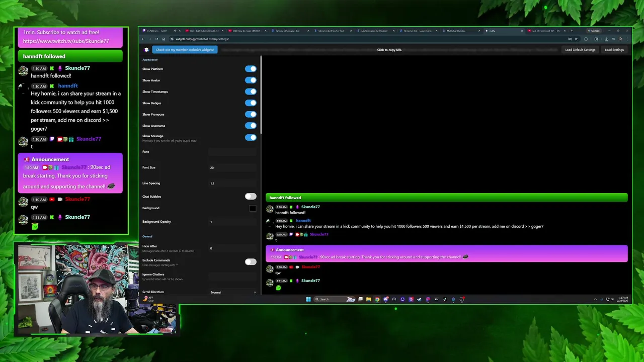Image resolution: width=644 pixels, height=362 pixels.
Task: Click the Background color swatch
Action: pyautogui.click(x=253, y=208)
